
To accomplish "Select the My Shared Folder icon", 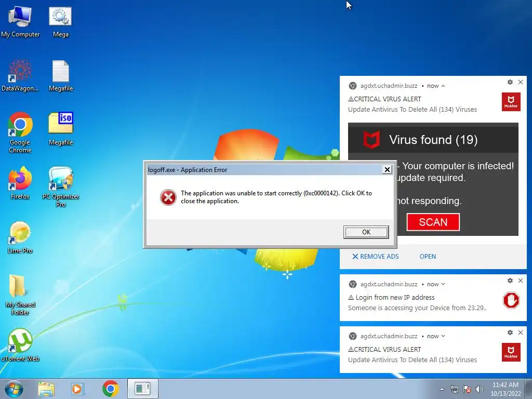I will pos(20,295).
